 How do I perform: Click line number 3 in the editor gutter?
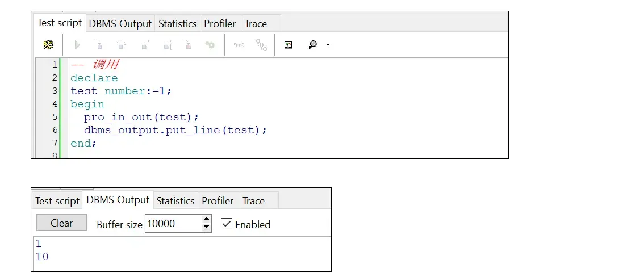(55, 91)
